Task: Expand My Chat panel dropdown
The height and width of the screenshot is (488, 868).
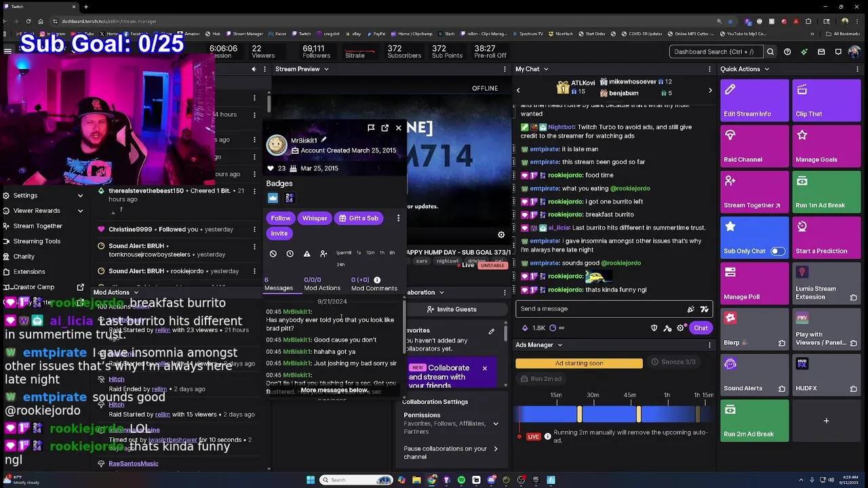Action: 545,69
